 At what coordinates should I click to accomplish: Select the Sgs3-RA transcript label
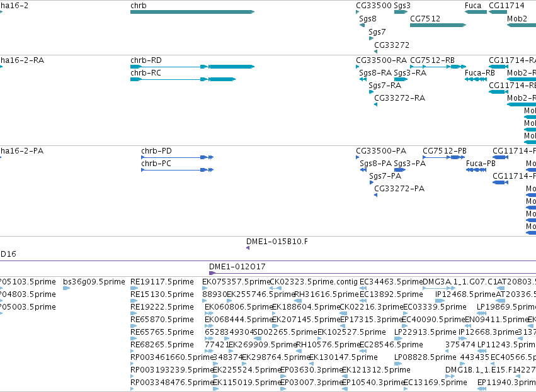(410, 73)
